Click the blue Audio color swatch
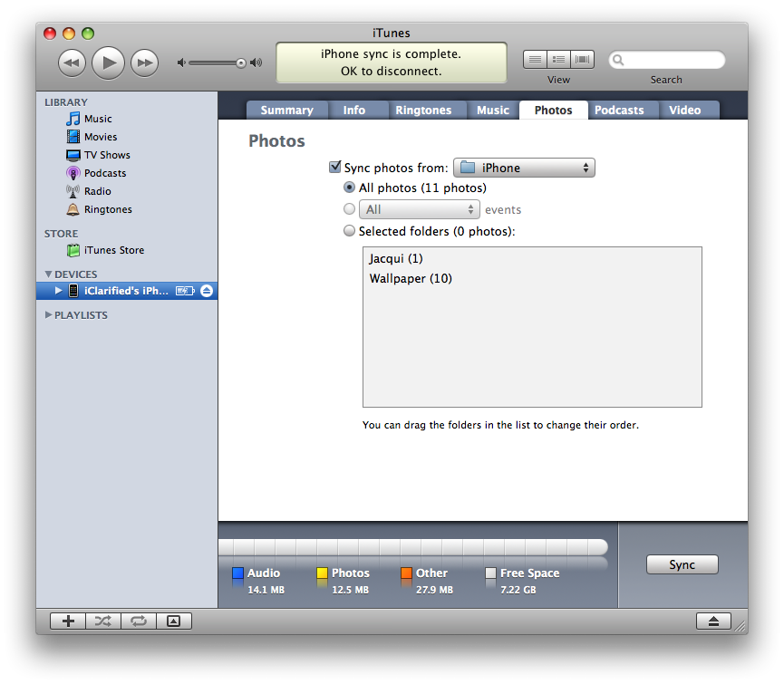The height and width of the screenshot is (684, 784). [x=238, y=573]
